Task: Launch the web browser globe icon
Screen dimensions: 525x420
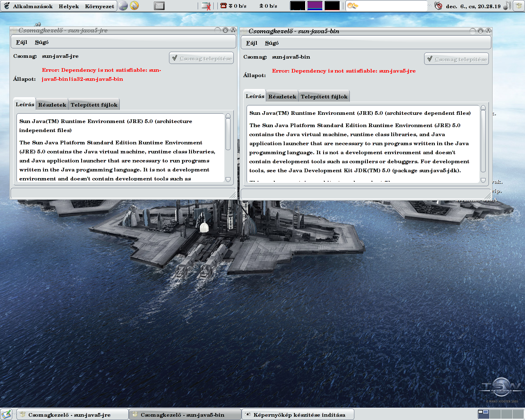Action: point(123,6)
